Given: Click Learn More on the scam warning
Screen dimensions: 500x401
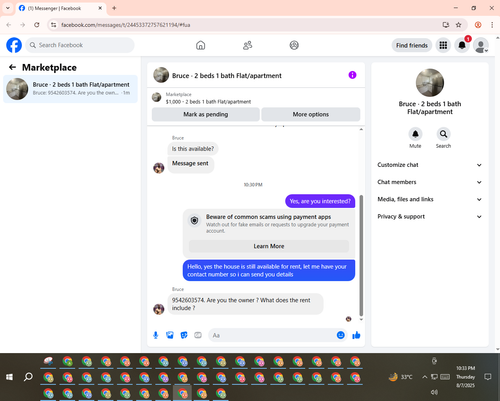Looking at the screenshot, I should (269, 246).
